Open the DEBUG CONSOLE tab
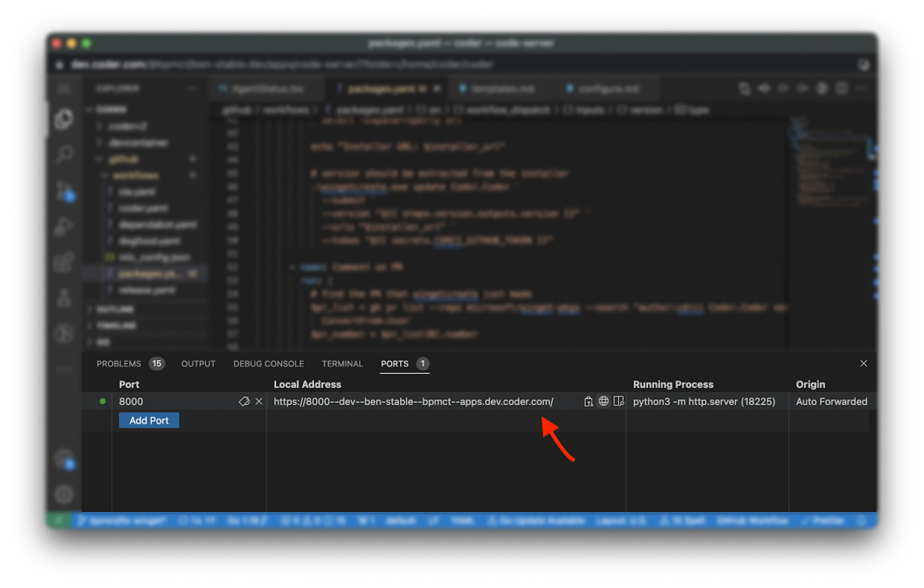 269,363
